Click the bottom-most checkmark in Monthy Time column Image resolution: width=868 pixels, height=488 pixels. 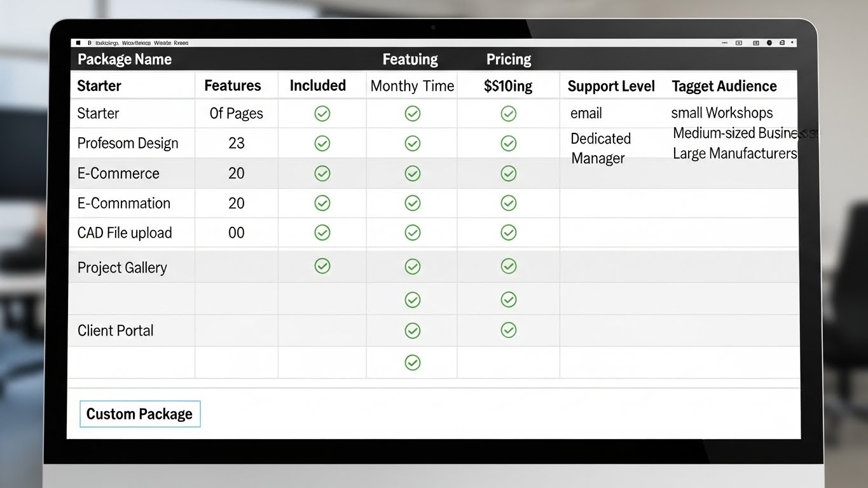pyautogui.click(x=413, y=362)
